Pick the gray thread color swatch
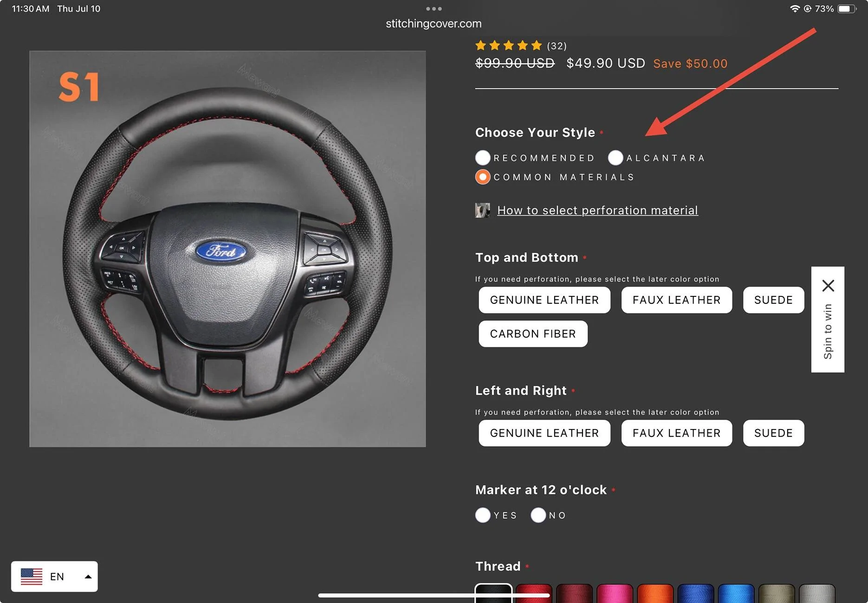The width and height of the screenshot is (868, 603). tap(816, 593)
